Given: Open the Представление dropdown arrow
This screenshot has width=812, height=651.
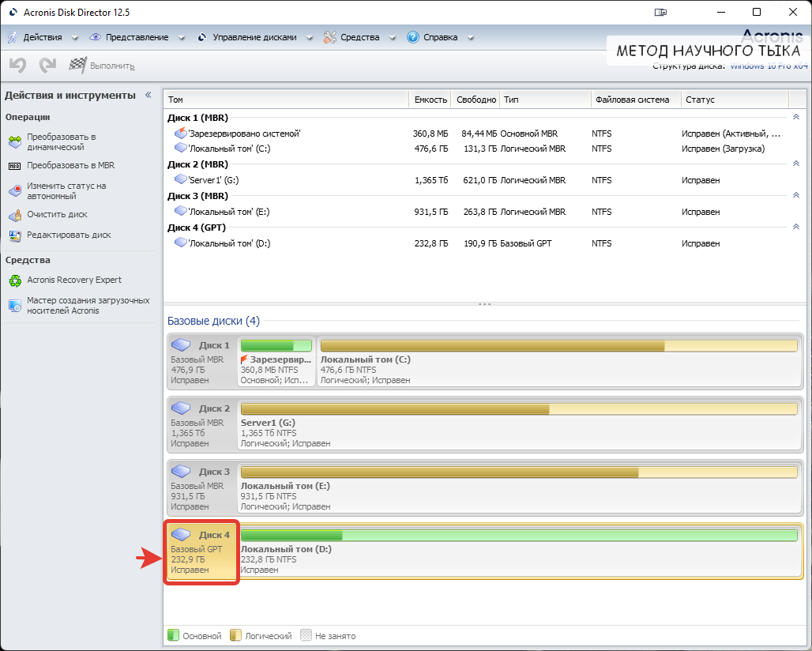Looking at the screenshot, I should coord(181,38).
